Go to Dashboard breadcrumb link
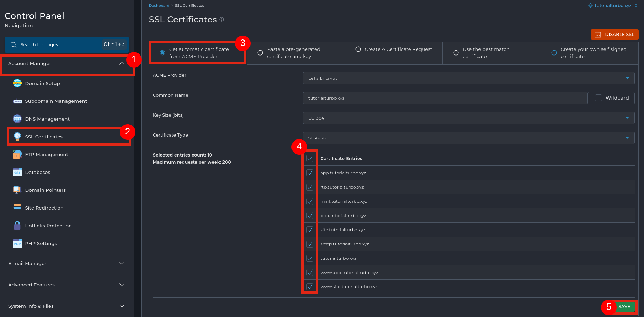 (159, 6)
